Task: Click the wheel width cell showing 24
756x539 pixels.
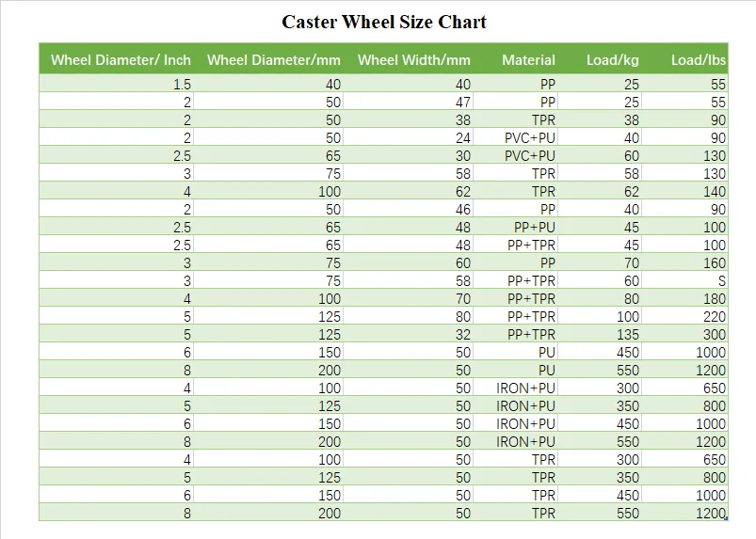Action: (408, 137)
